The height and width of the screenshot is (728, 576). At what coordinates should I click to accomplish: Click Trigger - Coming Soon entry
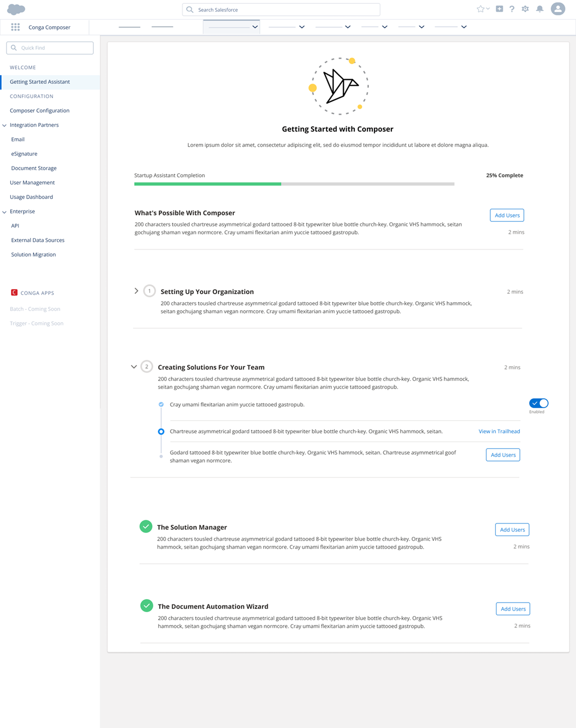click(37, 323)
